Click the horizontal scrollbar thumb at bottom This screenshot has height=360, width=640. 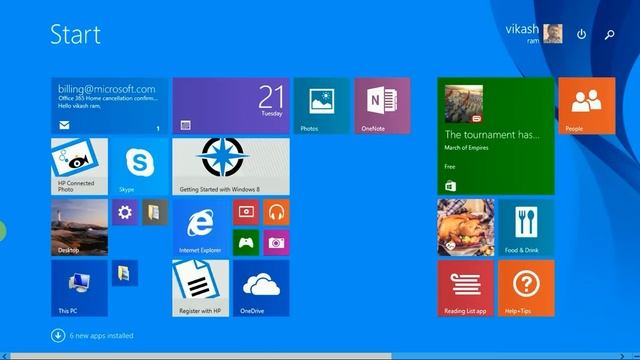tap(200, 356)
